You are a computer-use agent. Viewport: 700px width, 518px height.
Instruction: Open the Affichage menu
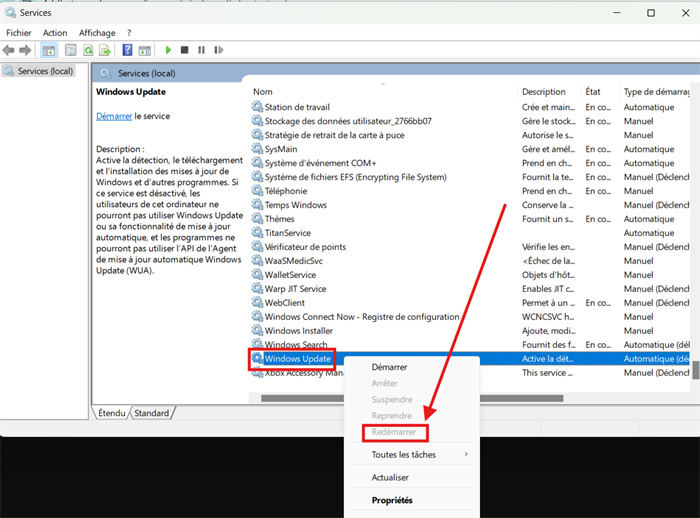point(97,33)
